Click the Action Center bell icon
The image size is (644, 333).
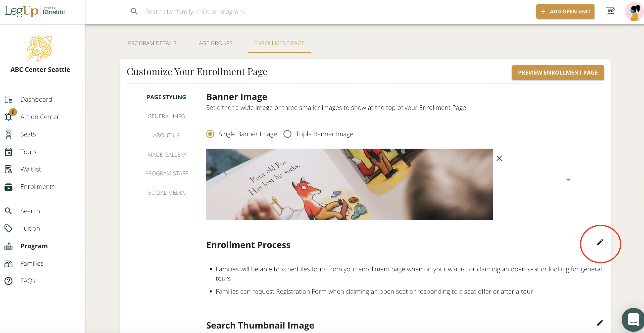tap(8, 117)
